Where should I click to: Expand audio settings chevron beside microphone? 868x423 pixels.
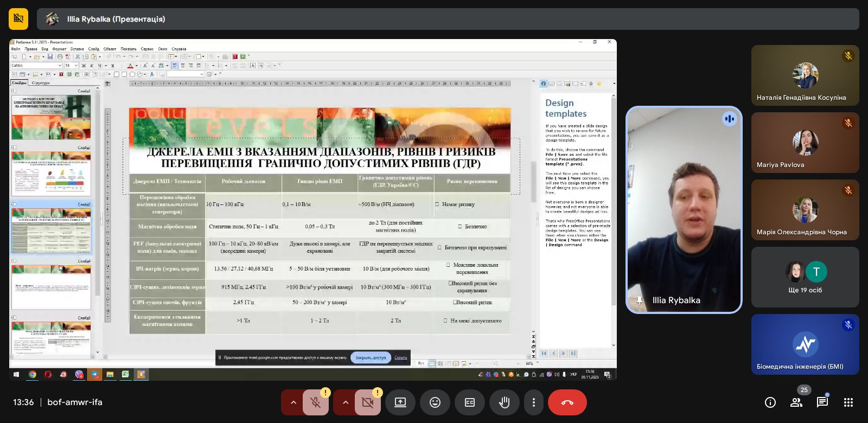click(293, 402)
